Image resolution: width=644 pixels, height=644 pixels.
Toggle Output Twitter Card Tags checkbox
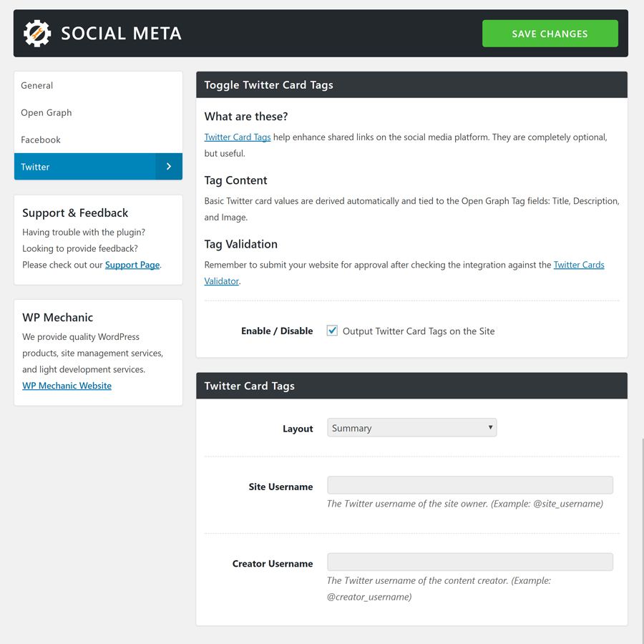[x=332, y=331]
